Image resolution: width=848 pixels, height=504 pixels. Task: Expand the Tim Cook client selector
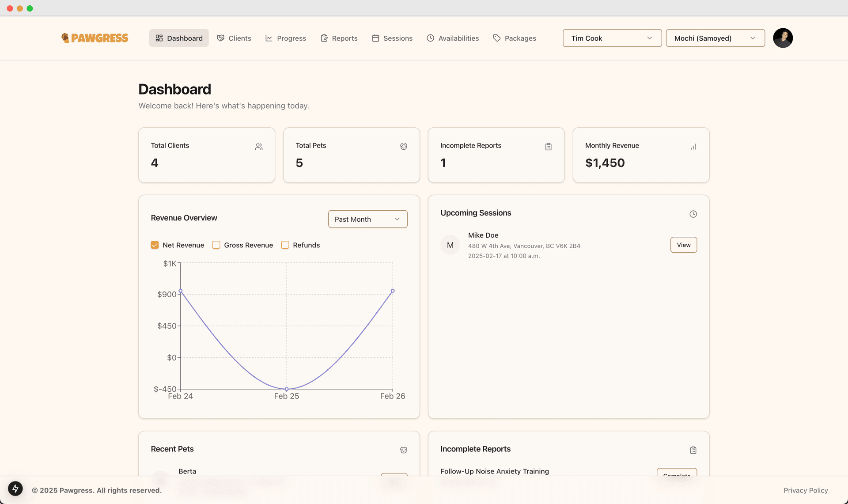(x=612, y=38)
